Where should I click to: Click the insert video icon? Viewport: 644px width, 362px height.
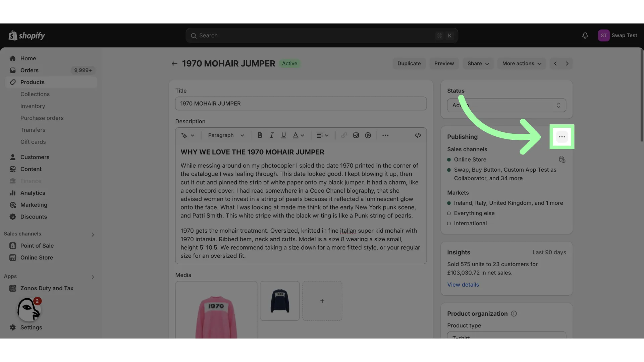368,135
